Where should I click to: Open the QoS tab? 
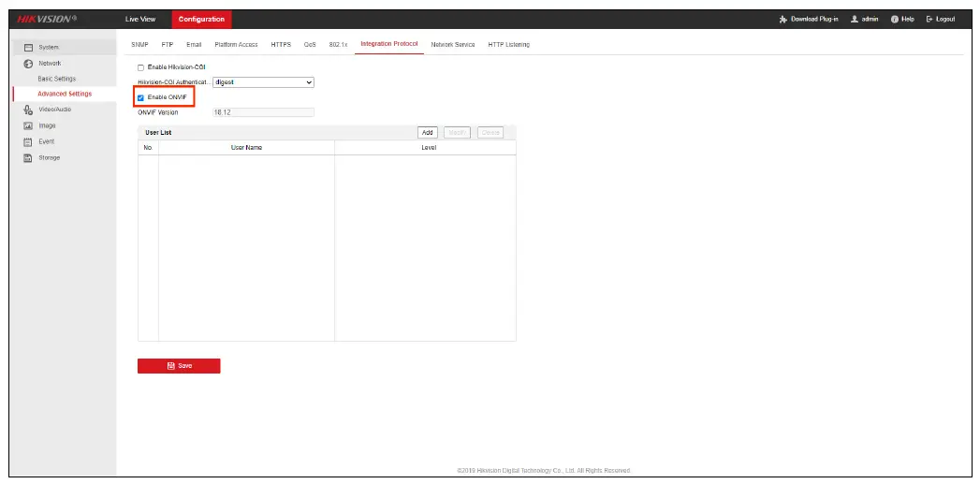(x=310, y=45)
